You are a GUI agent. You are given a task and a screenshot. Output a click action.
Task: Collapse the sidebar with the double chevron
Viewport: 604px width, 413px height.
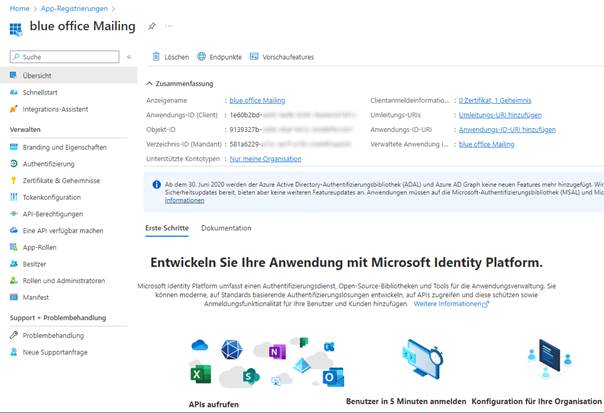129,57
